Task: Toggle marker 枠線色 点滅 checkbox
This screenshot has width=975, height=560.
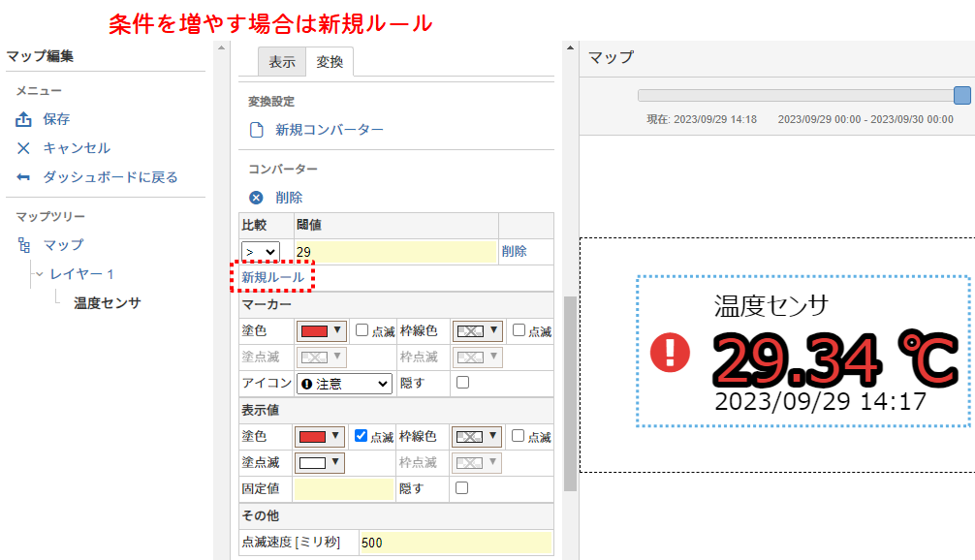Action: pos(519,330)
